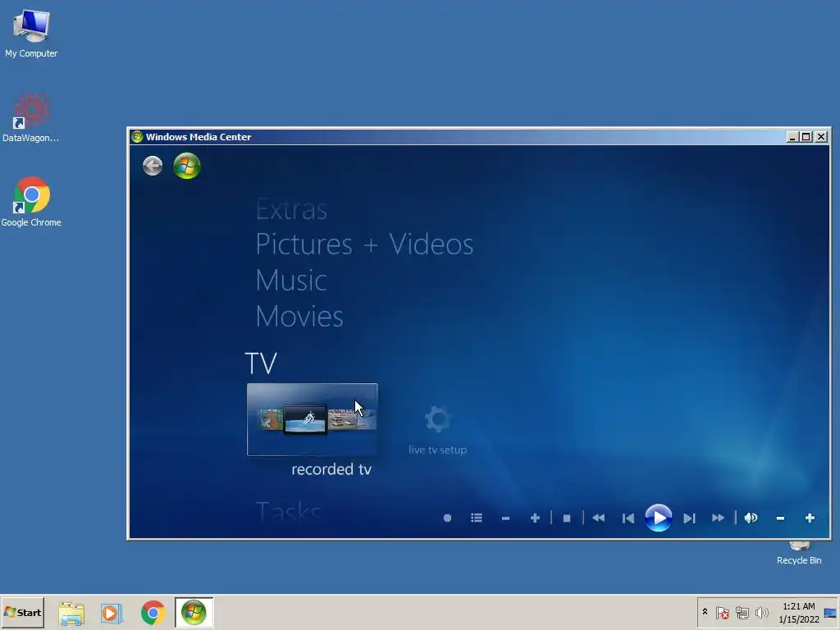
Task: Launch Chrome from the taskbar
Action: point(153,613)
